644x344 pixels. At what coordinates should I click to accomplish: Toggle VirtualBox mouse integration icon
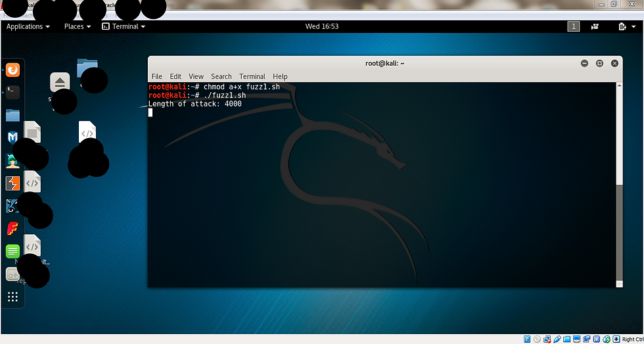607,339
